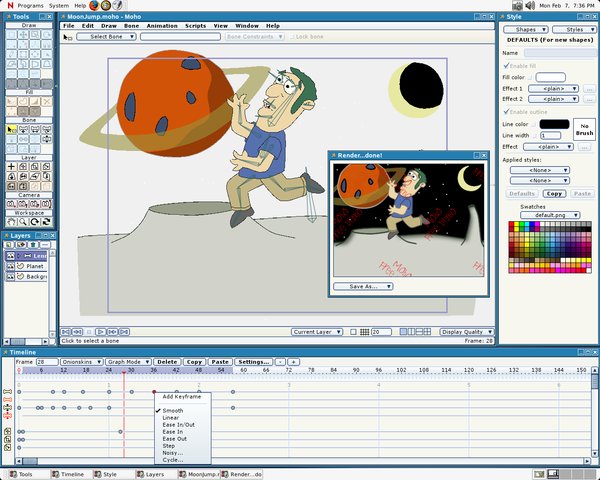Toggle visibility of the Planet layer
This screenshot has width=600, height=480.
pyautogui.click(x=10, y=267)
